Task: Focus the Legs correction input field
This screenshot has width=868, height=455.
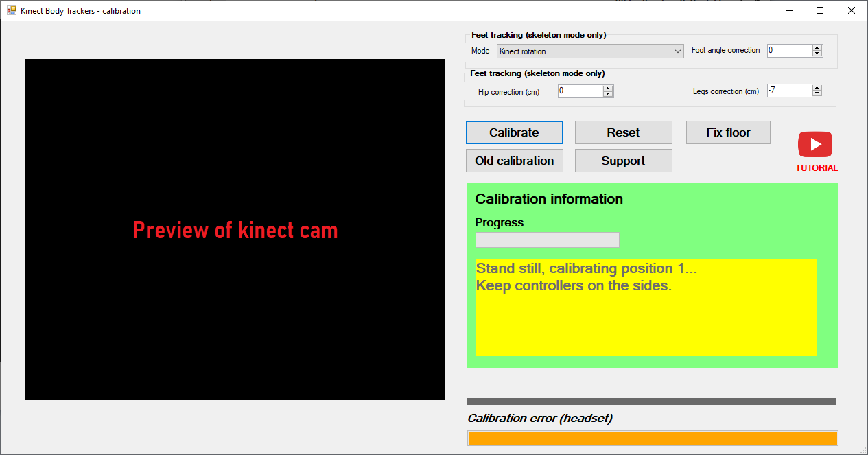Action: click(790, 90)
